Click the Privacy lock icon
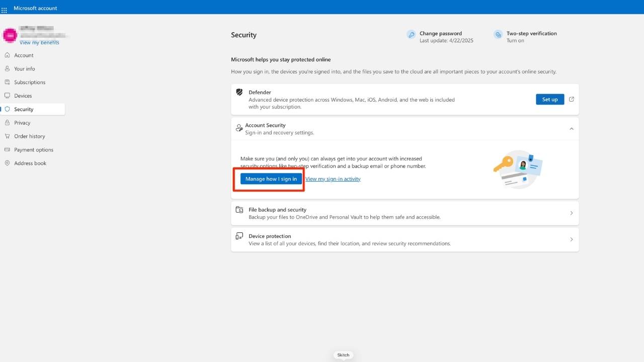 point(7,123)
